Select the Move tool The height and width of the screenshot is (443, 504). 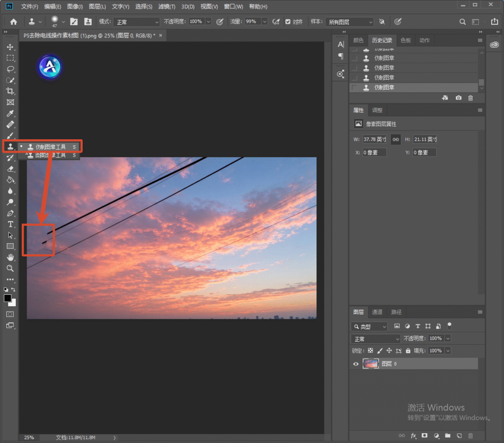(x=10, y=47)
